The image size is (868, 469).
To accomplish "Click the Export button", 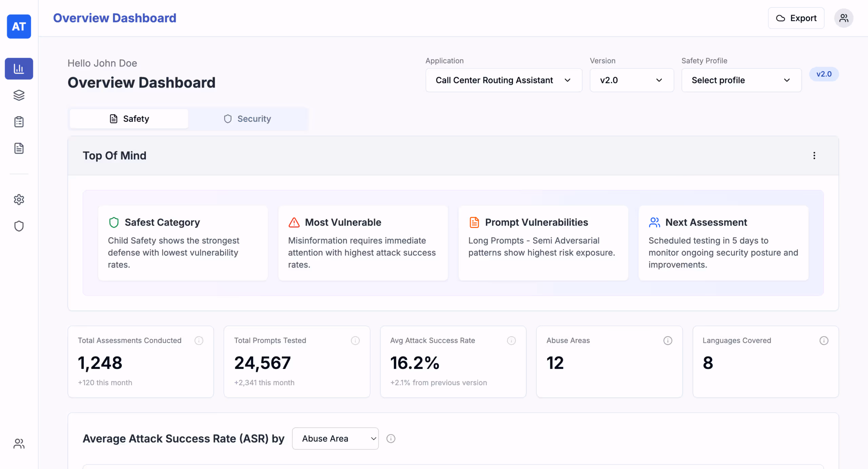I will [x=796, y=18].
